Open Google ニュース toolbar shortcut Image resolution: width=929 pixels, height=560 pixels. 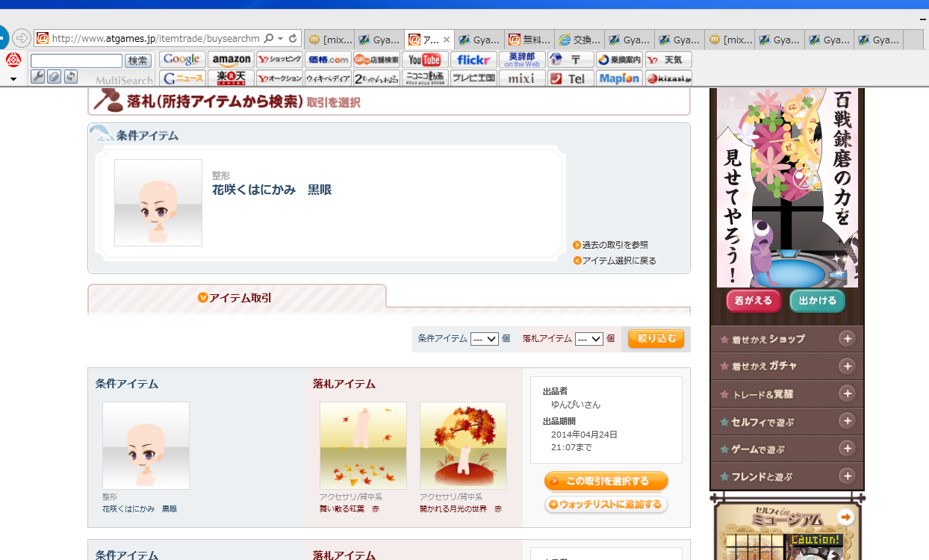click(x=182, y=78)
